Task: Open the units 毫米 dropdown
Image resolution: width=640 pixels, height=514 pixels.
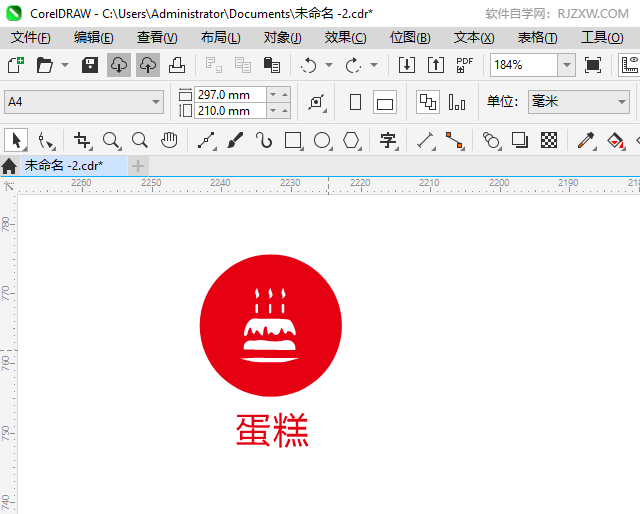Action: [x=622, y=102]
